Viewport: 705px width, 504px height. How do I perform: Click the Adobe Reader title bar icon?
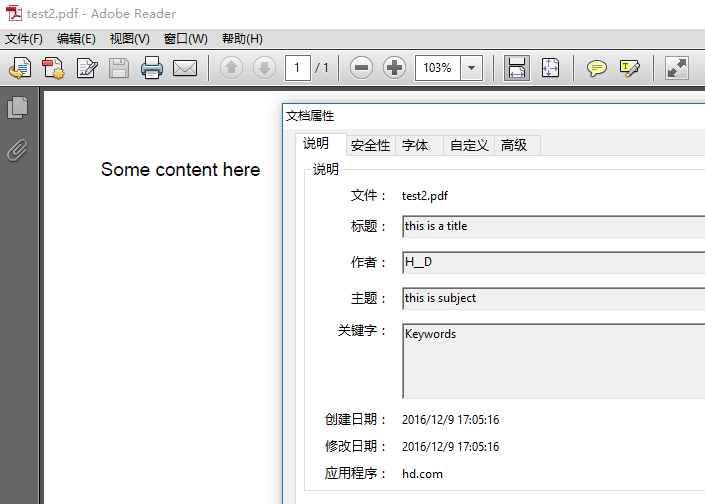click(x=13, y=13)
